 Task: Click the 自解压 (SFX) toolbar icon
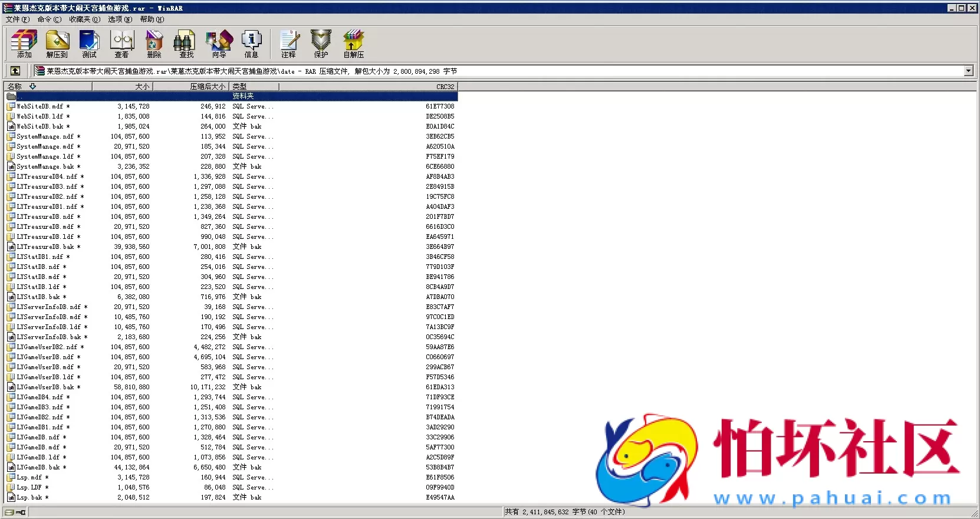[353, 44]
